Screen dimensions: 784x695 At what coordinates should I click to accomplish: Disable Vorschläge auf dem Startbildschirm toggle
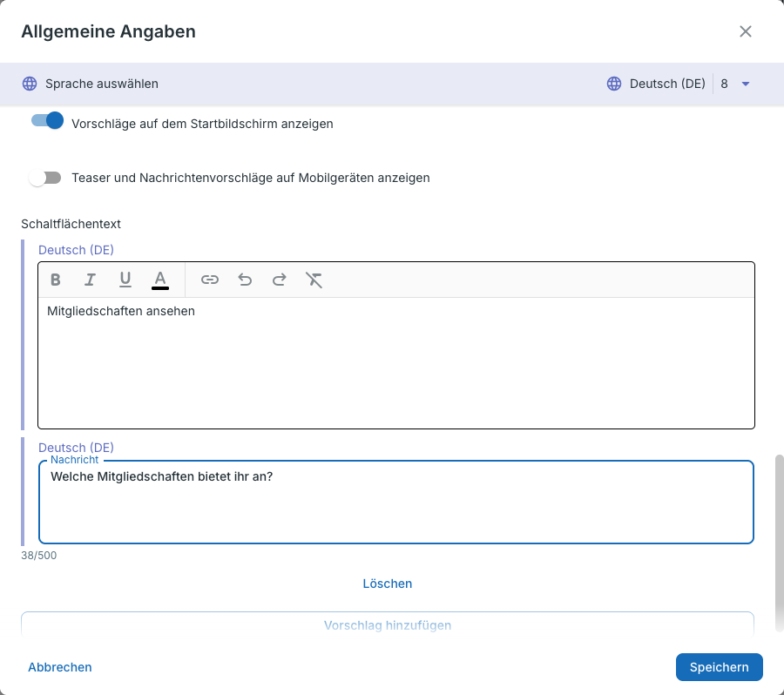coord(47,121)
